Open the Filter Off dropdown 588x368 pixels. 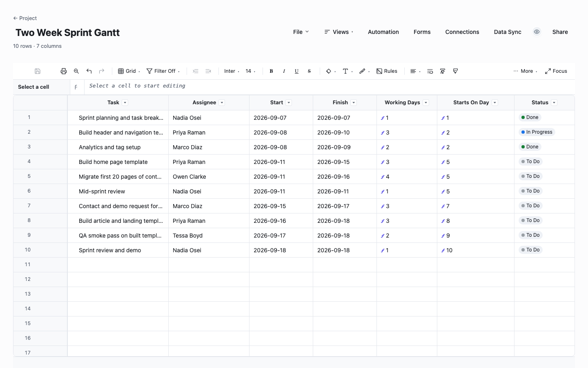tap(163, 71)
